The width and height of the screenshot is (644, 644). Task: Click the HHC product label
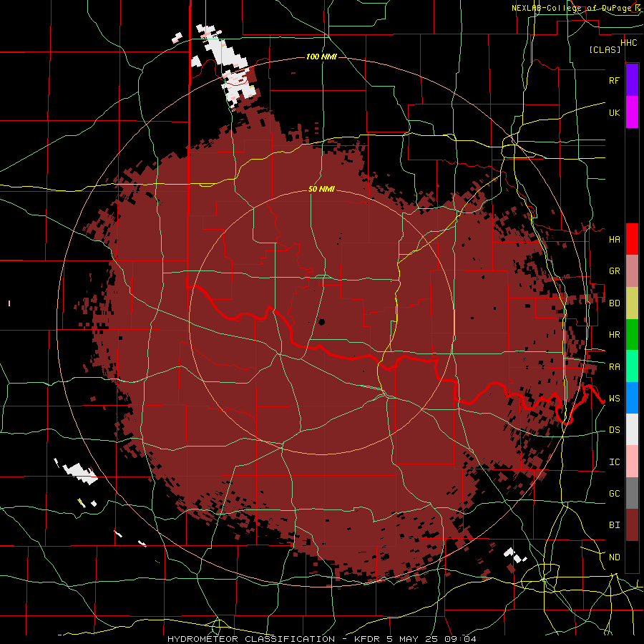(628, 43)
